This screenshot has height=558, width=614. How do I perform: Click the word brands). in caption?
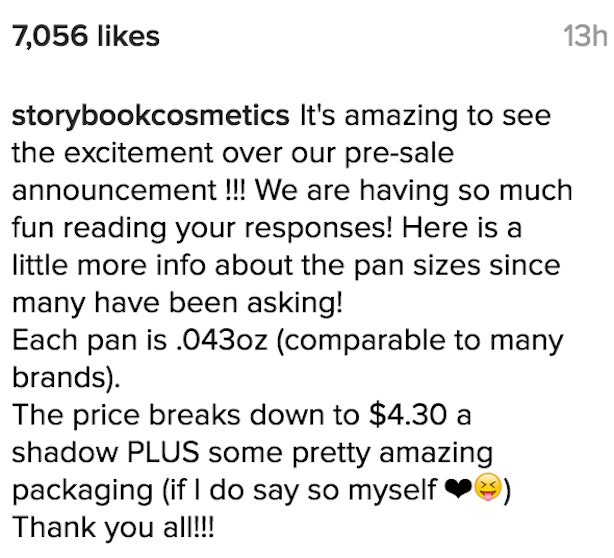(x=66, y=377)
